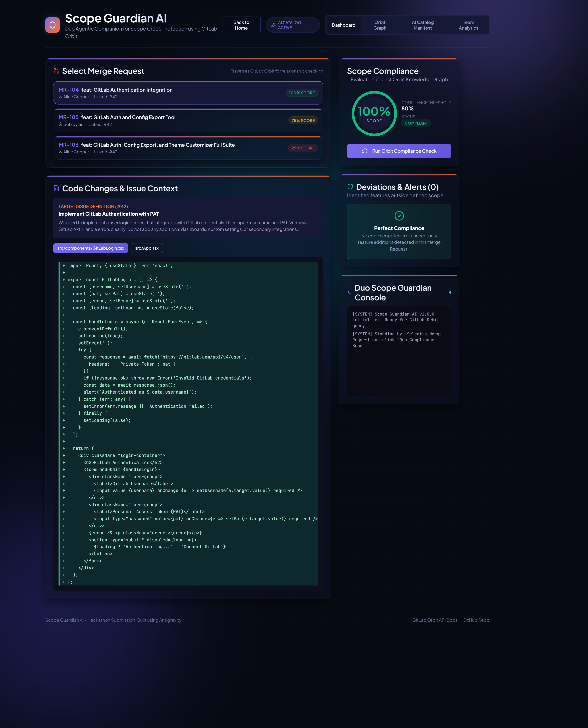Click the code file icon beside Code Changes
The image size is (588, 728).
(x=56, y=188)
